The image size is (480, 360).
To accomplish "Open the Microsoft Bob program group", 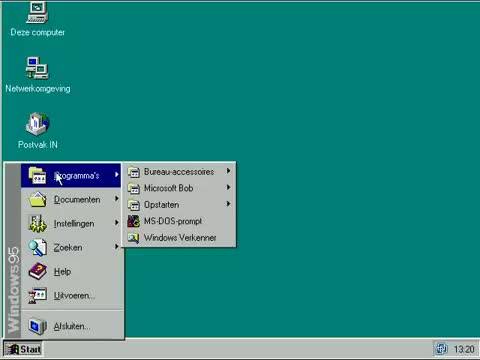I will [x=179, y=188].
